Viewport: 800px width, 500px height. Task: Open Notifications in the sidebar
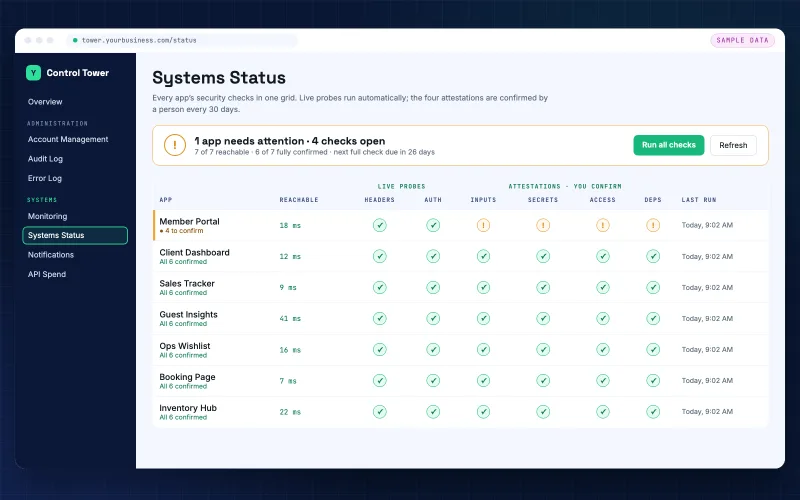click(51, 255)
